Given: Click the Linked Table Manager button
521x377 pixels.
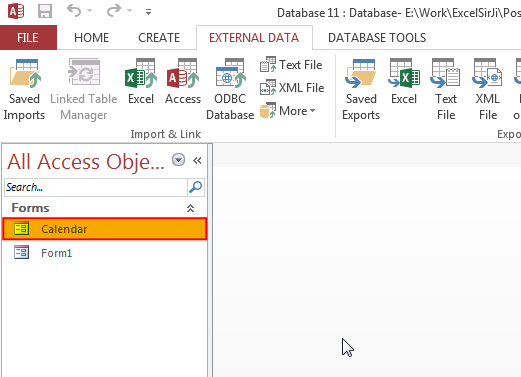Looking at the screenshot, I should coord(84,89).
